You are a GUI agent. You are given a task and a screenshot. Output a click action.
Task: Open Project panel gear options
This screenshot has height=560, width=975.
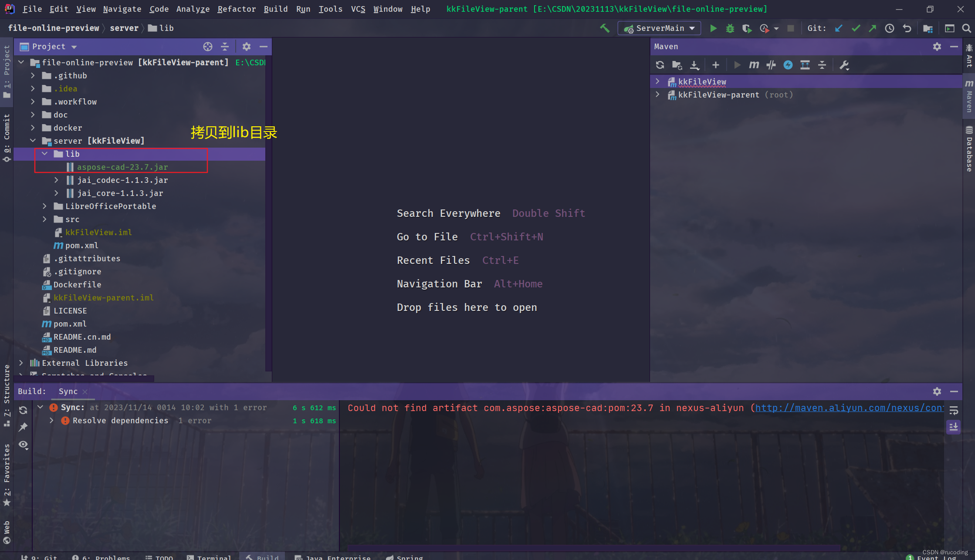[x=247, y=47]
